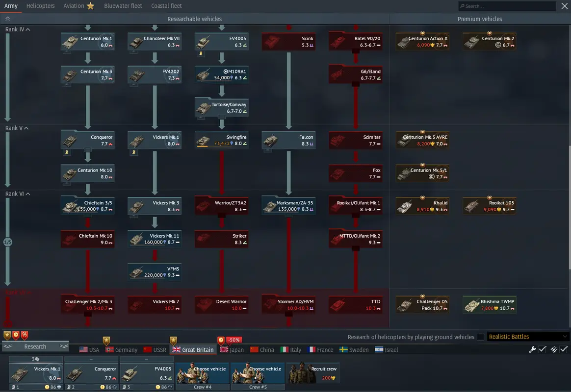Select the Centurion Mk.3 tank icon

[71, 75]
